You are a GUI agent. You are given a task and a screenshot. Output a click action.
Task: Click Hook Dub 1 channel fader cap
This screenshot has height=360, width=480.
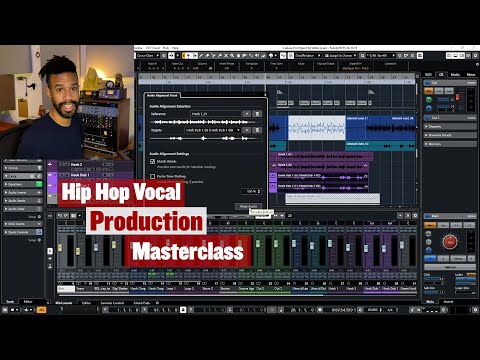pos(366,249)
